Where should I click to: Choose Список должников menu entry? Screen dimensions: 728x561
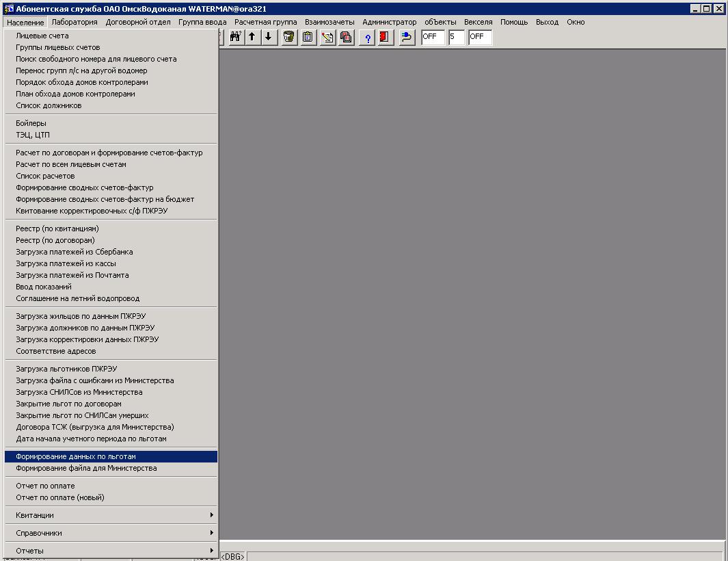[49, 105]
